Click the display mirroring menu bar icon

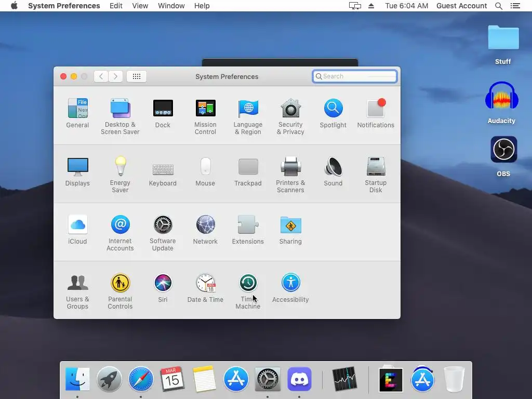[x=355, y=6]
